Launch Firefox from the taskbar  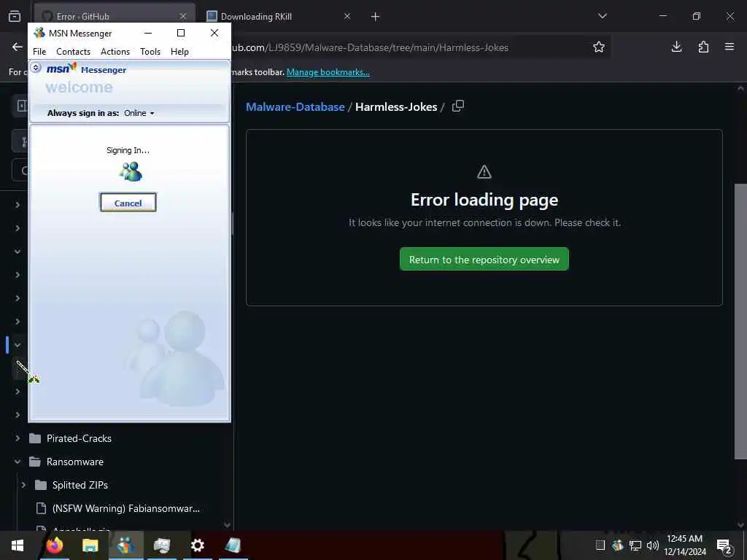click(x=54, y=545)
